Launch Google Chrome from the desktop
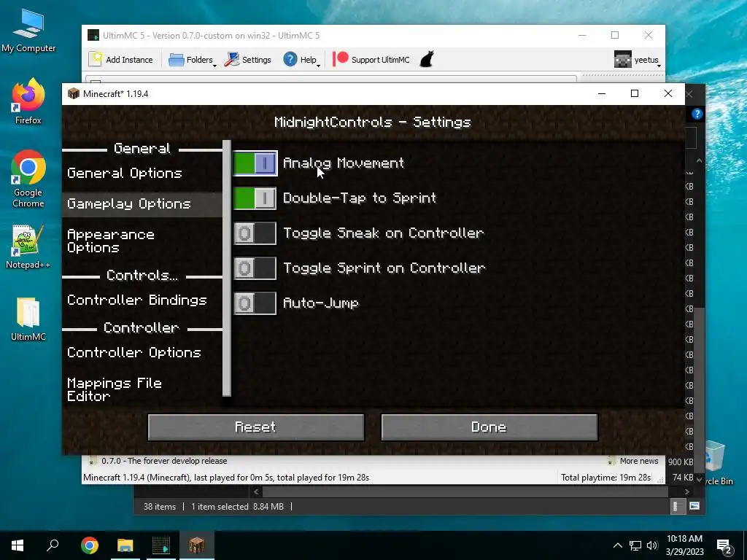747x560 pixels. coord(28,179)
